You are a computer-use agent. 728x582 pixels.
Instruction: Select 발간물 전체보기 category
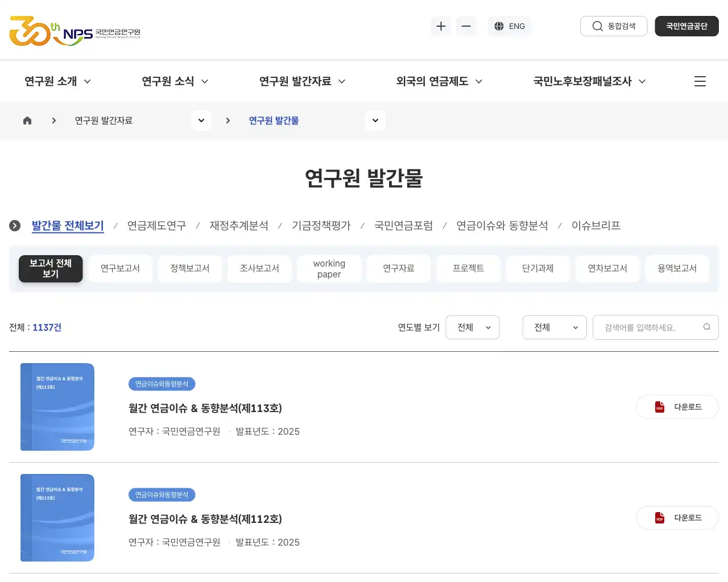click(x=68, y=226)
